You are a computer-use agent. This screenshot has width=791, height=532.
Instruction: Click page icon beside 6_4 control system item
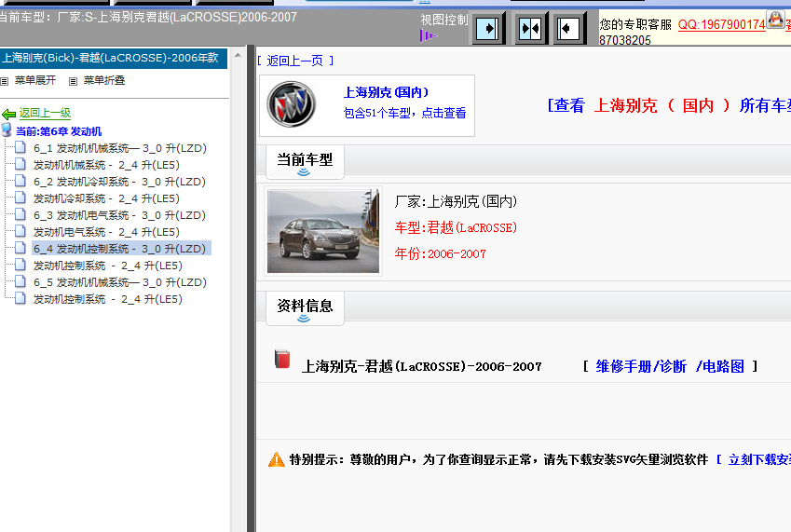[x=20, y=248]
